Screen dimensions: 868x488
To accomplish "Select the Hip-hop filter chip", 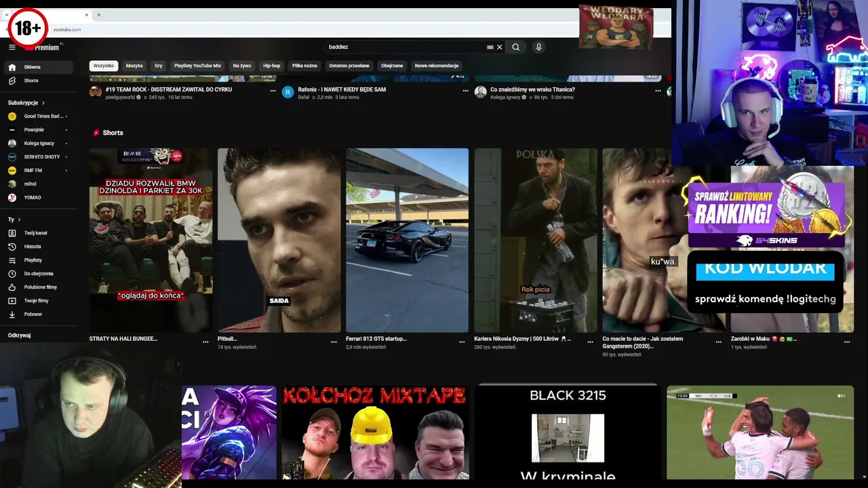I will [272, 66].
